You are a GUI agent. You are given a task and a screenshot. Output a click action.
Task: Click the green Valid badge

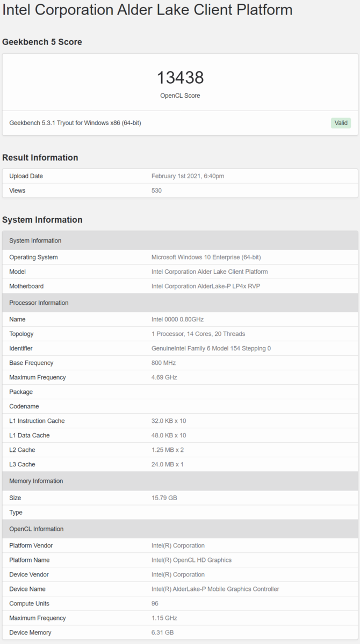pos(341,123)
